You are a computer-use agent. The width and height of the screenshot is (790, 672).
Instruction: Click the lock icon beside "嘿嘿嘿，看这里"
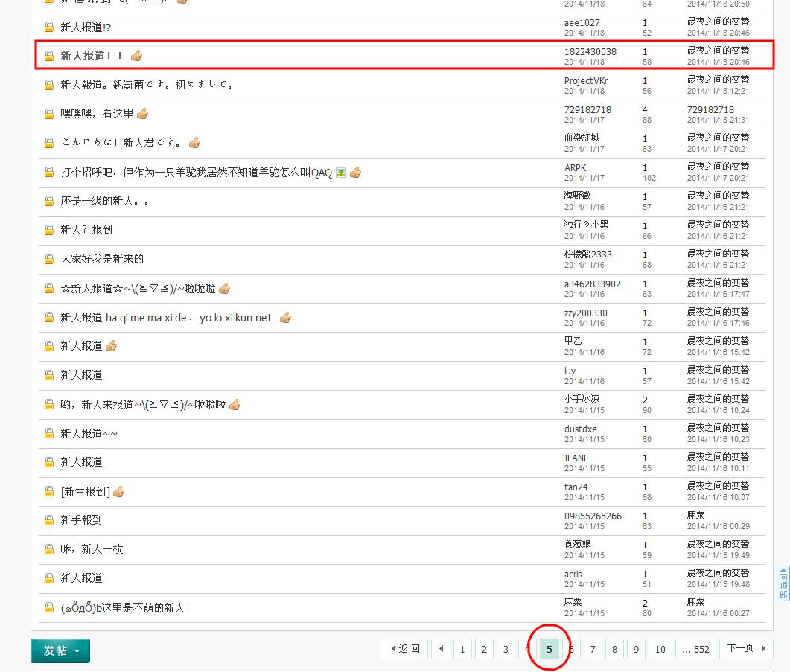[49, 114]
